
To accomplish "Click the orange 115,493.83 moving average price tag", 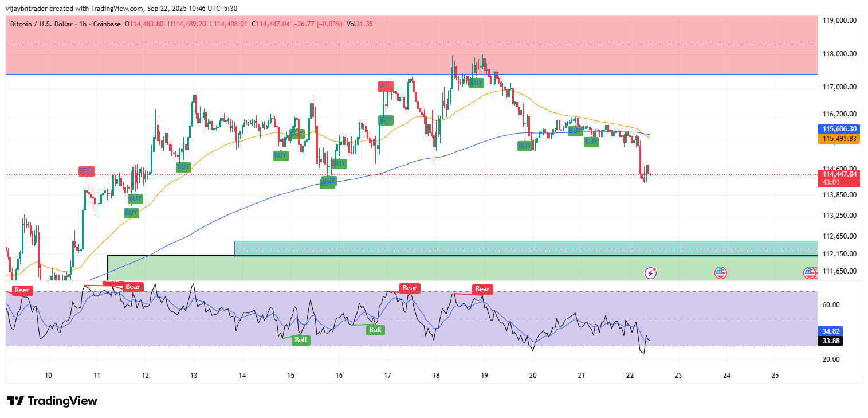I will [839, 139].
